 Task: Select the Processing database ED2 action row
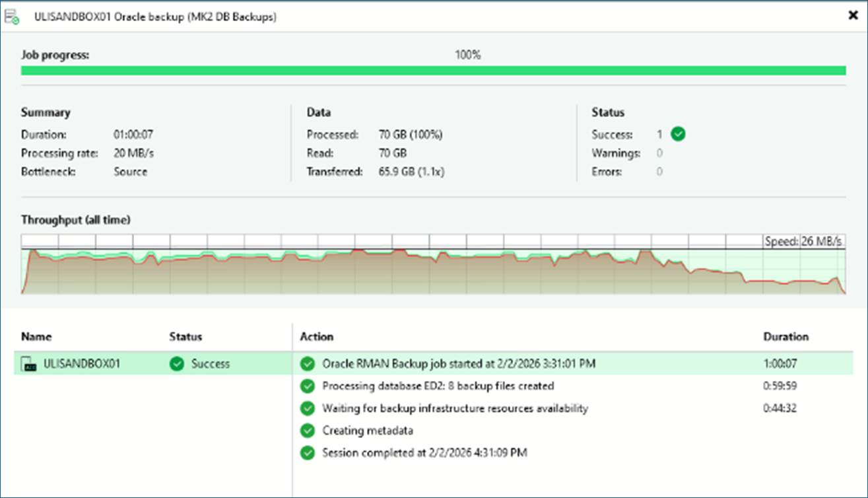pos(573,386)
